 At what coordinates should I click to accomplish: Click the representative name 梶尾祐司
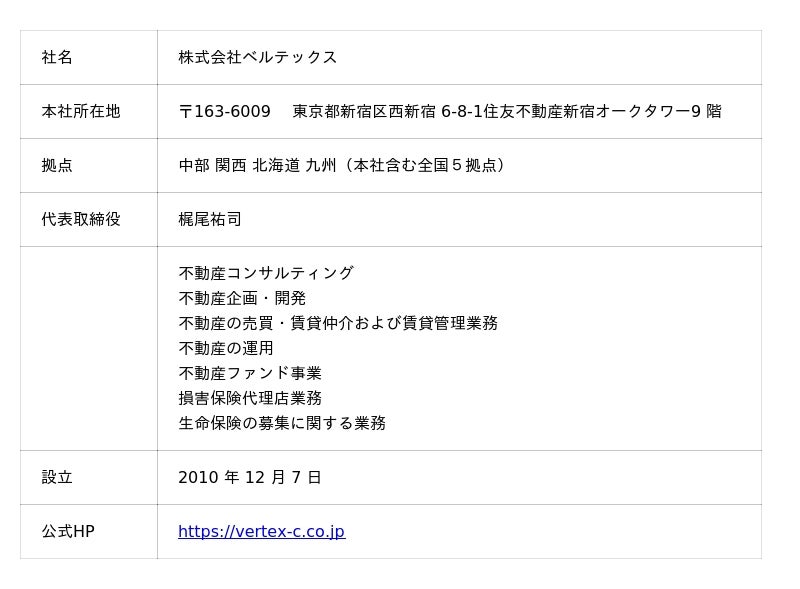pyautogui.click(x=210, y=220)
